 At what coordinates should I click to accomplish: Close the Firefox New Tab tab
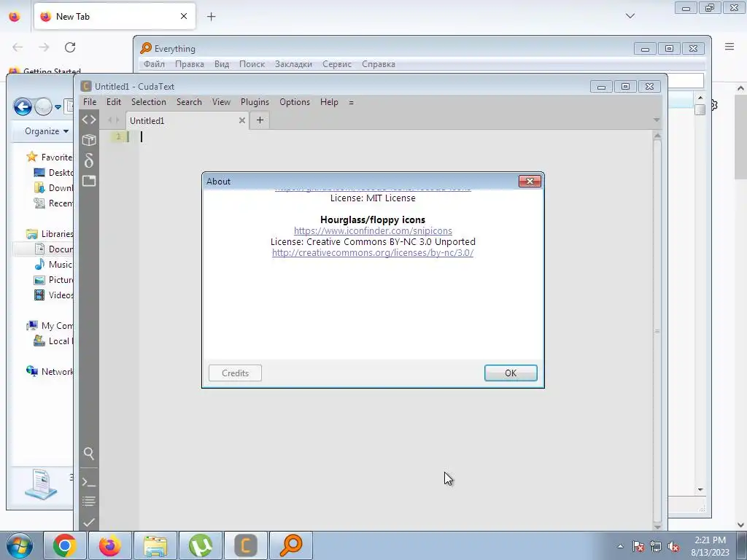pos(184,16)
